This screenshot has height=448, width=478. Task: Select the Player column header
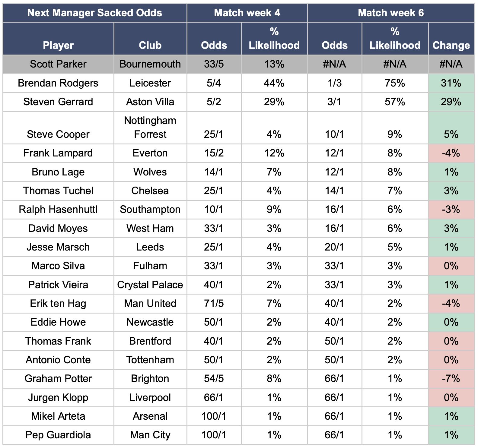pyautogui.click(x=58, y=45)
